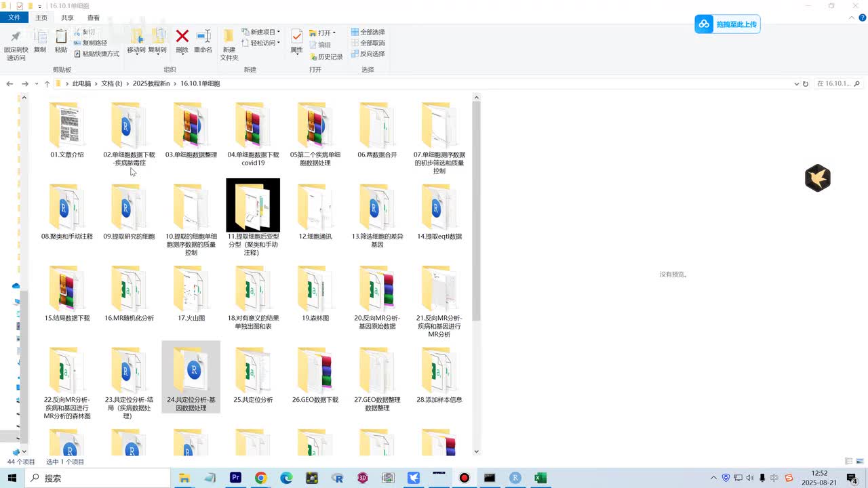Image resolution: width=868 pixels, height=488 pixels.
Task: Click 全部选择 (Select all) in ribbon
Action: [368, 32]
